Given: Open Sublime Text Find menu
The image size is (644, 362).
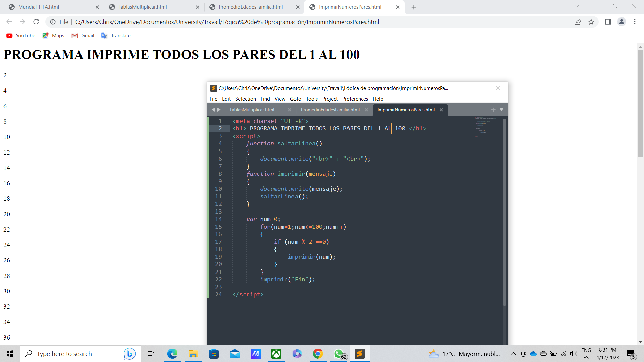Looking at the screenshot, I should click(x=265, y=99).
